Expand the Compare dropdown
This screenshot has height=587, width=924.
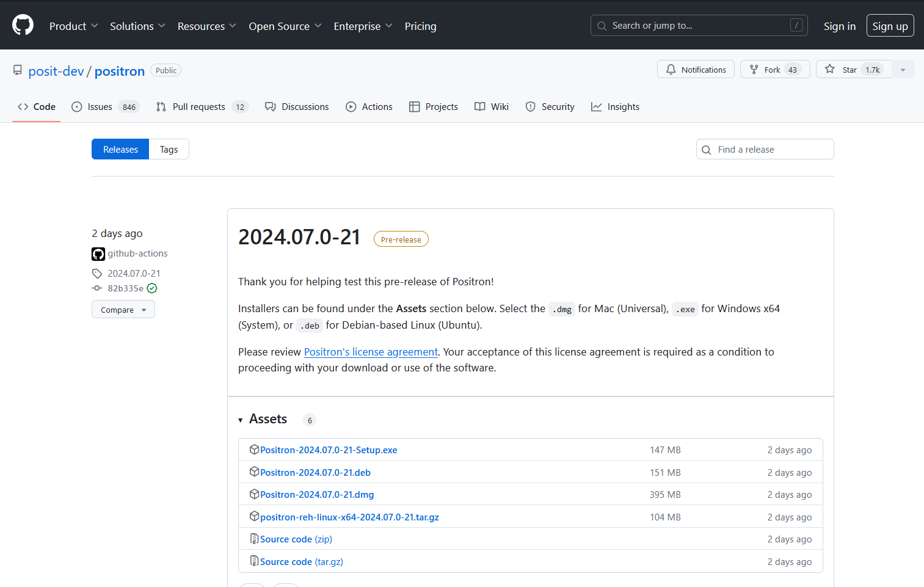pyautogui.click(x=123, y=310)
